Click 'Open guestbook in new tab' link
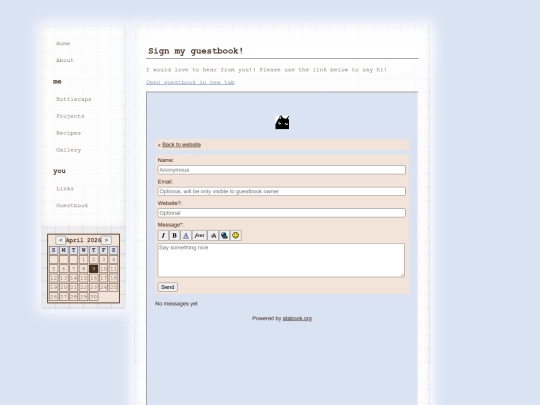 point(190,82)
